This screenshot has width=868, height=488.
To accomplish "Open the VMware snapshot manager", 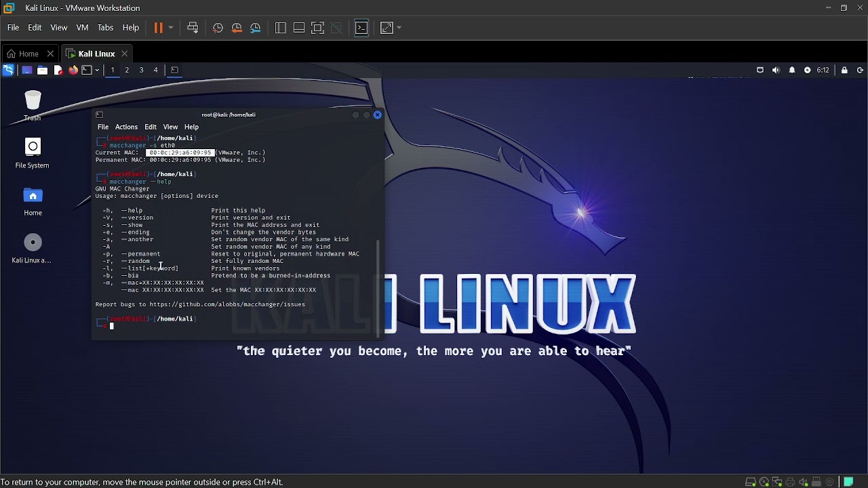I will tap(256, 28).
